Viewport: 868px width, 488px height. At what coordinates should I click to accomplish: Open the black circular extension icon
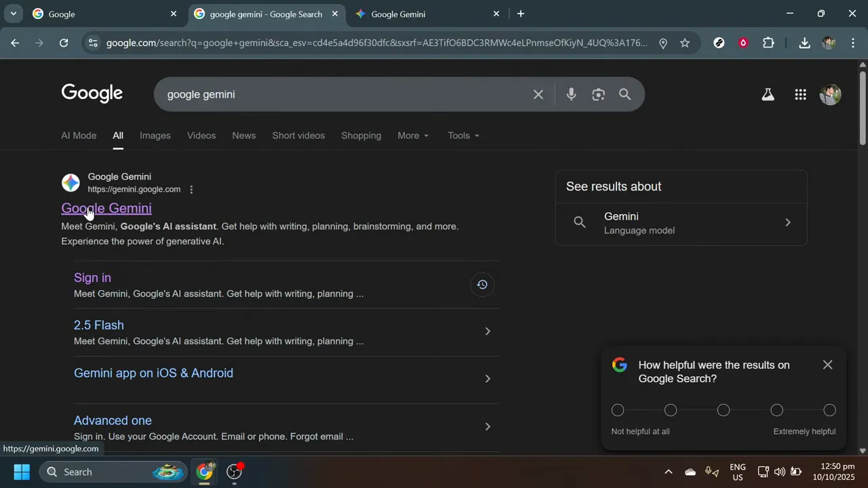(x=719, y=43)
